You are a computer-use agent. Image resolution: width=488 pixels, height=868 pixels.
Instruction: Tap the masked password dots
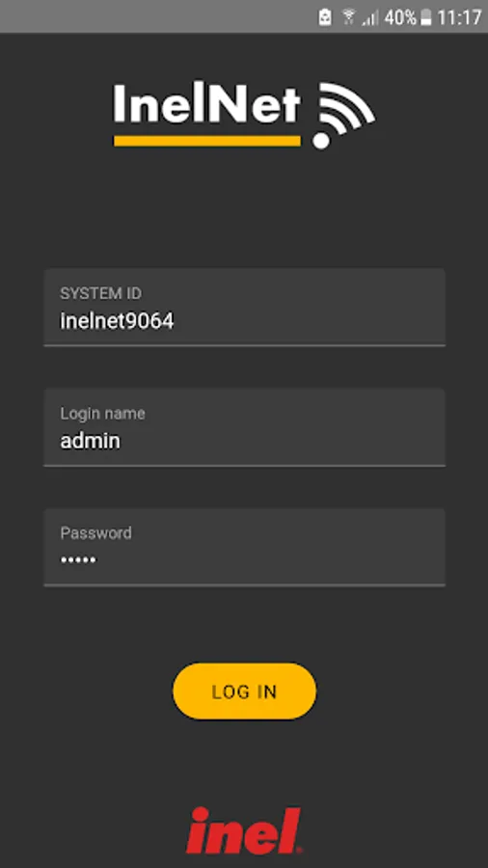78,560
